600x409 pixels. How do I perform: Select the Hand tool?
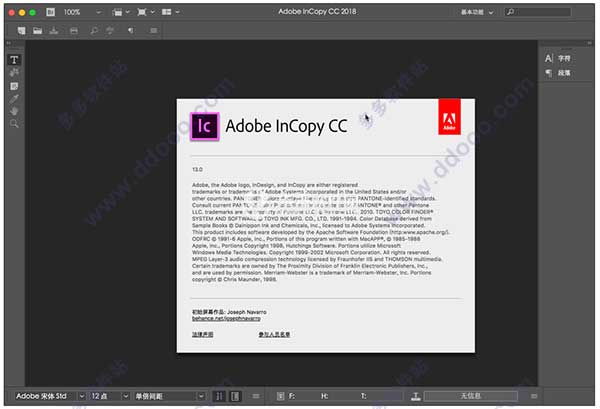[14, 111]
